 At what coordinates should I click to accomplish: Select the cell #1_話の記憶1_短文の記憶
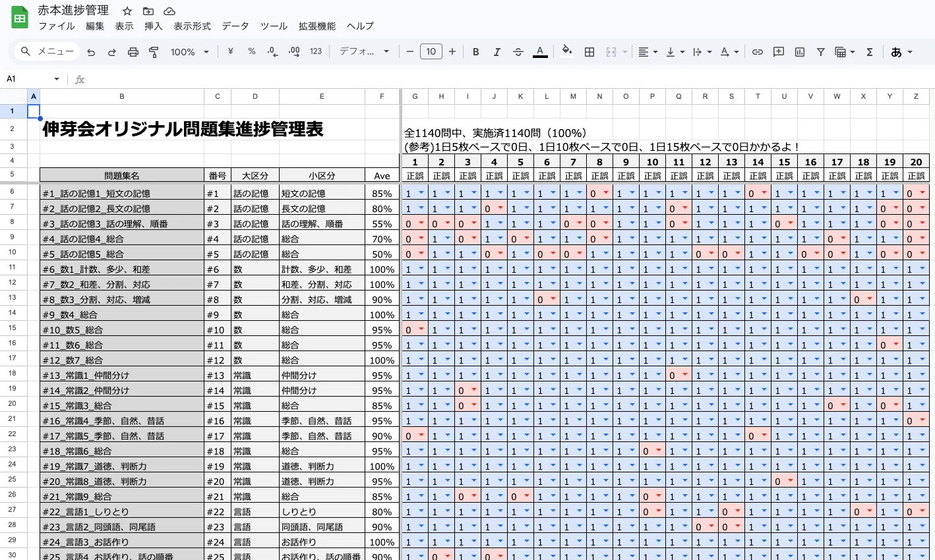122,193
